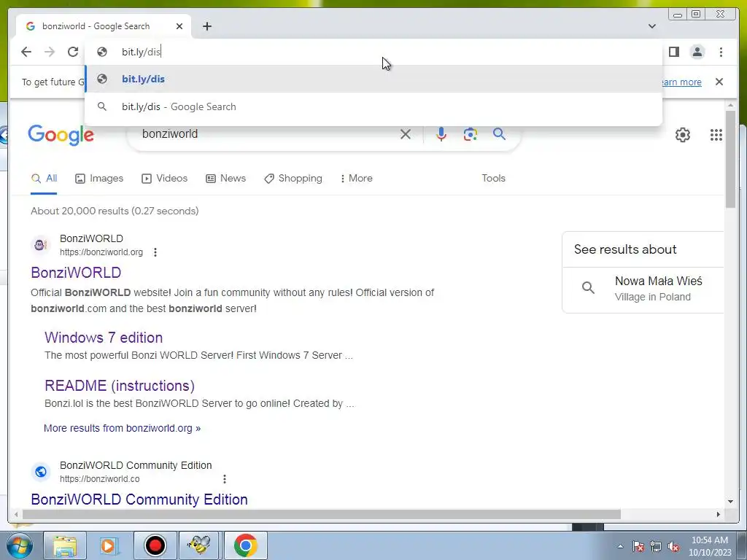Click the scroll down arrow
This screenshot has height=560, width=747.
[x=730, y=502]
